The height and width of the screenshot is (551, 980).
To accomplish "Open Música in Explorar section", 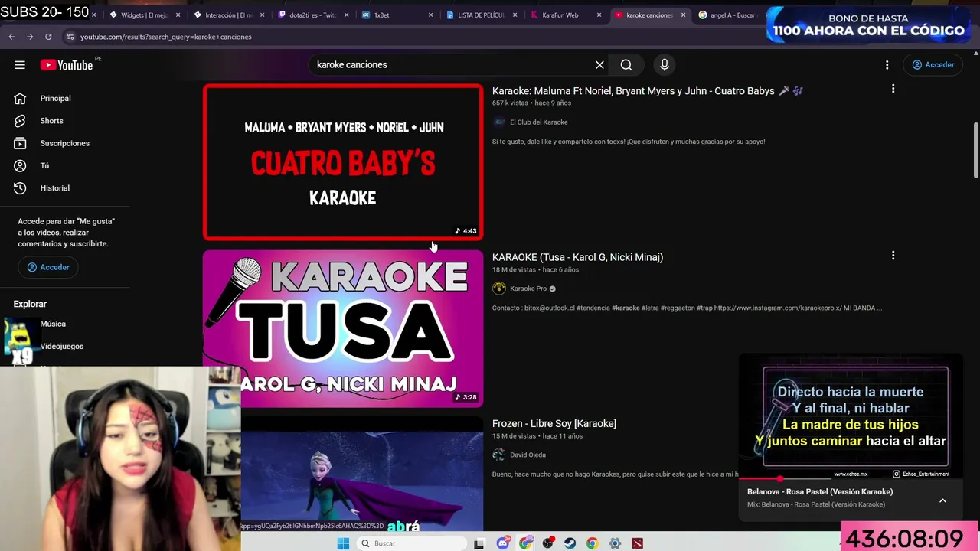I will 54,324.
